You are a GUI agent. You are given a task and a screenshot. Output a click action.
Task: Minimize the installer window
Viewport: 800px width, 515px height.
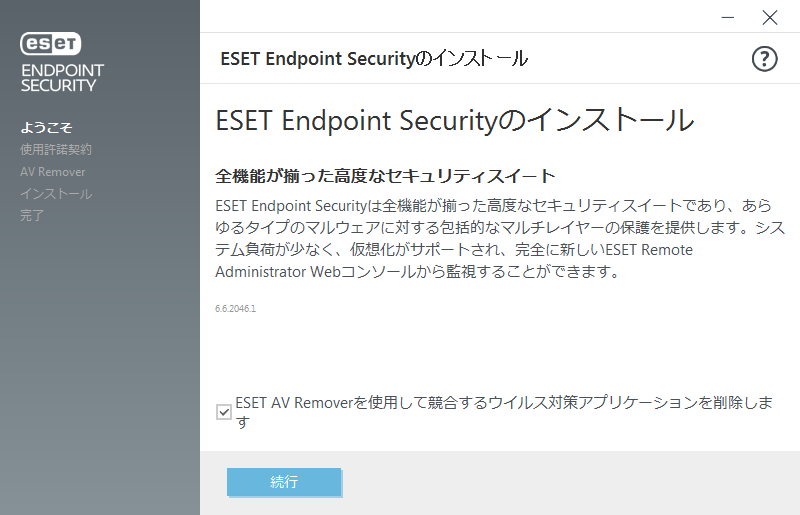coord(728,17)
